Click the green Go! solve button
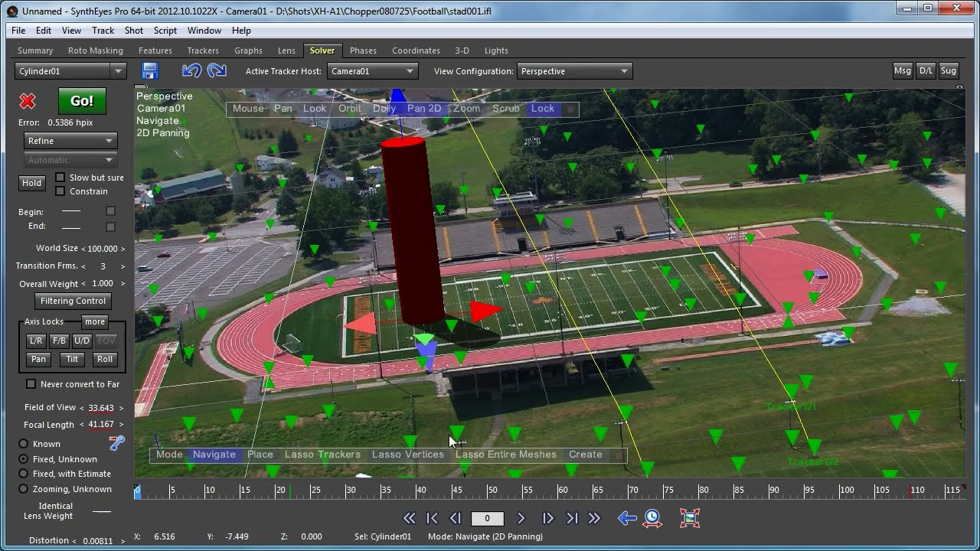 tap(82, 101)
